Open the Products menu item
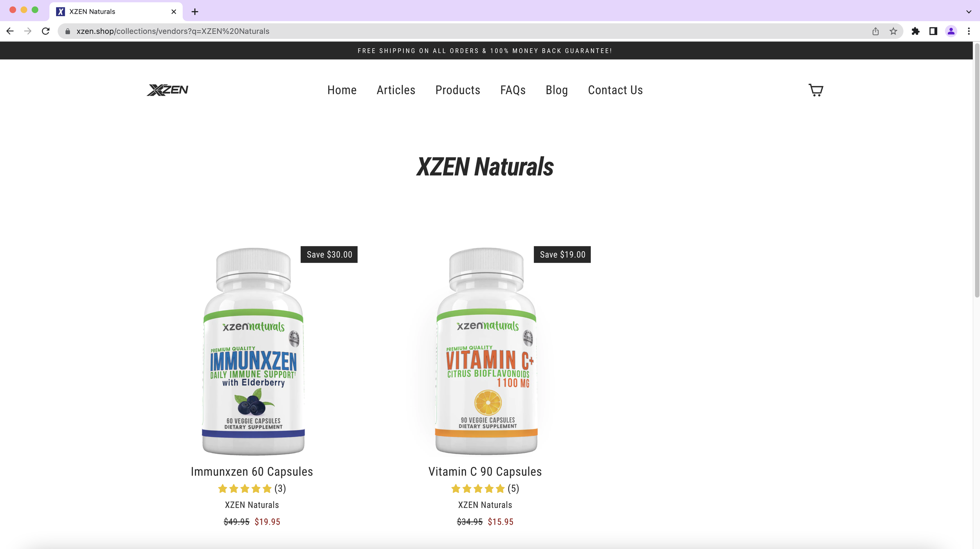 [x=457, y=90]
